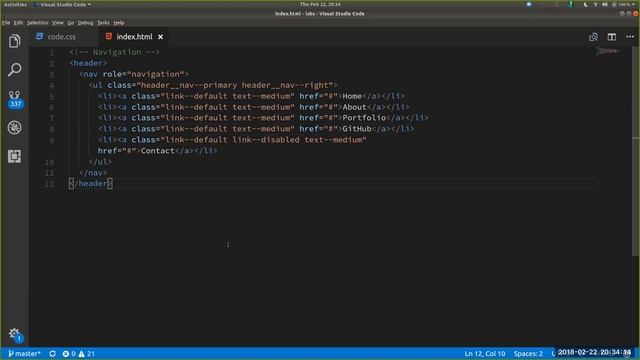Open the Tasks menu
This screenshot has width=640, height=360.
(103, 23)
